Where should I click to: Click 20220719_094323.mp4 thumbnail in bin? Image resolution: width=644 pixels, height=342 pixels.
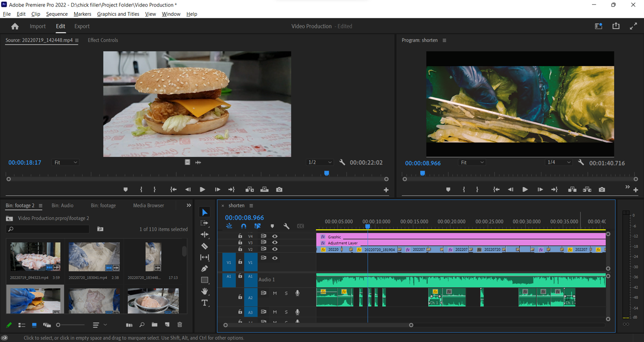pyautogui.click(x=35, y=257)
